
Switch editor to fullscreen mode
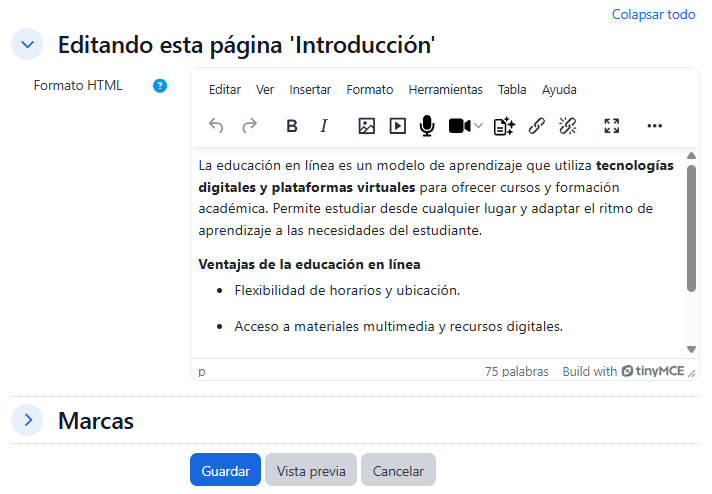(612, 125)
